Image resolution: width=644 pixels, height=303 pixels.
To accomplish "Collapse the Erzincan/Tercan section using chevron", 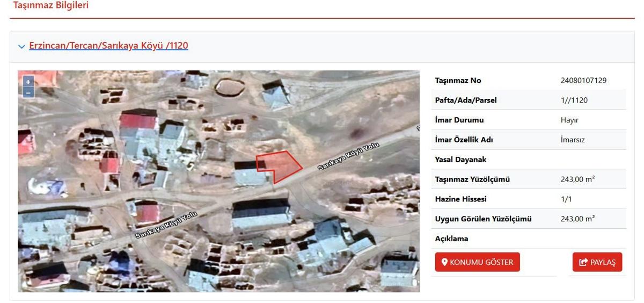I will click(21, 47).
